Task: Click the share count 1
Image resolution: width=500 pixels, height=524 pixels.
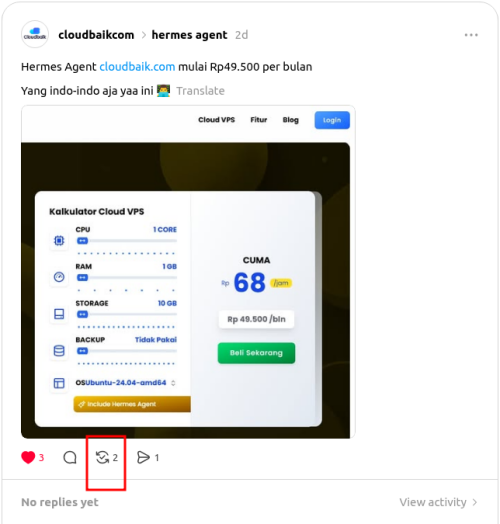Action: click(157, 457)
